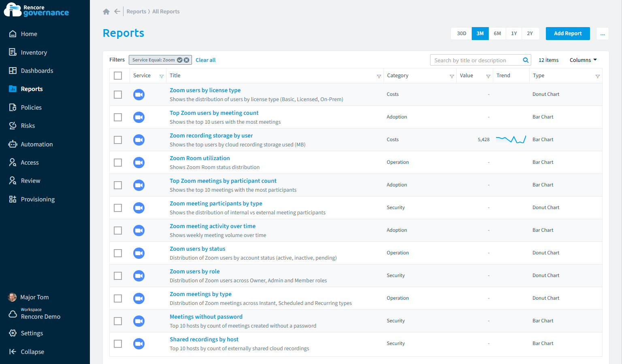This screenshot has width=622, height=364.
Task: Check the Zoom meetings by type row
Action: point(118,298)
